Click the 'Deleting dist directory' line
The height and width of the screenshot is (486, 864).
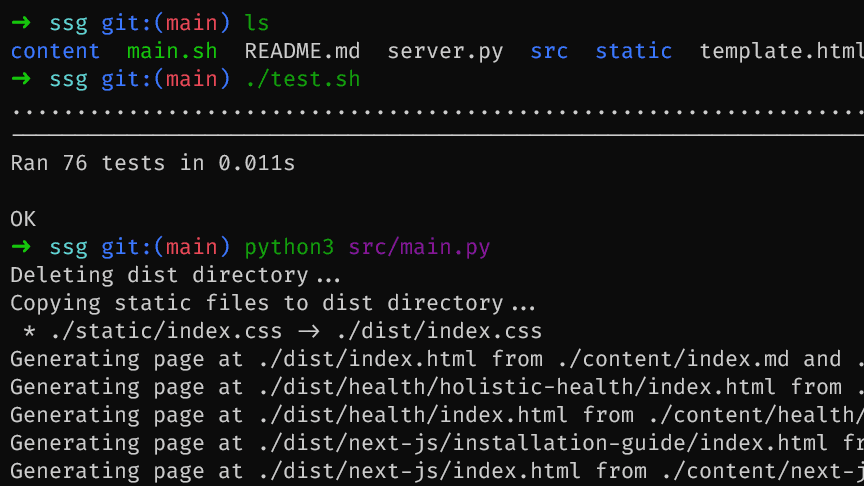[x=175, y=275]
